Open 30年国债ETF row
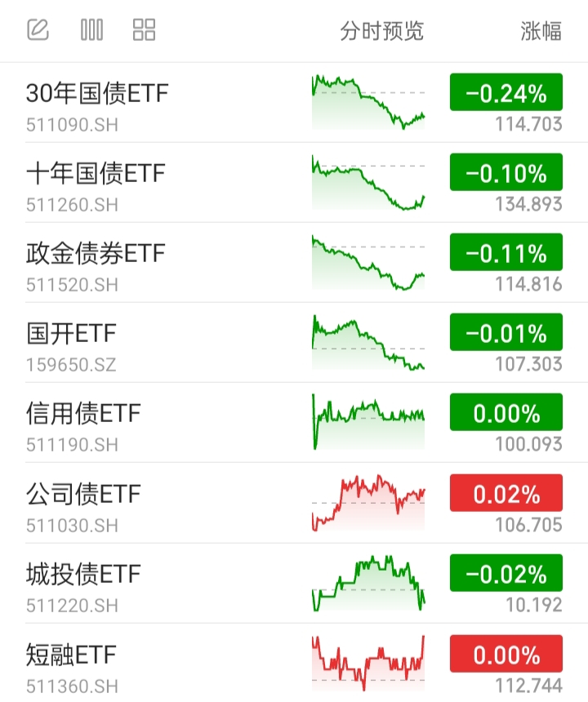588x702 pixels. 97,93
